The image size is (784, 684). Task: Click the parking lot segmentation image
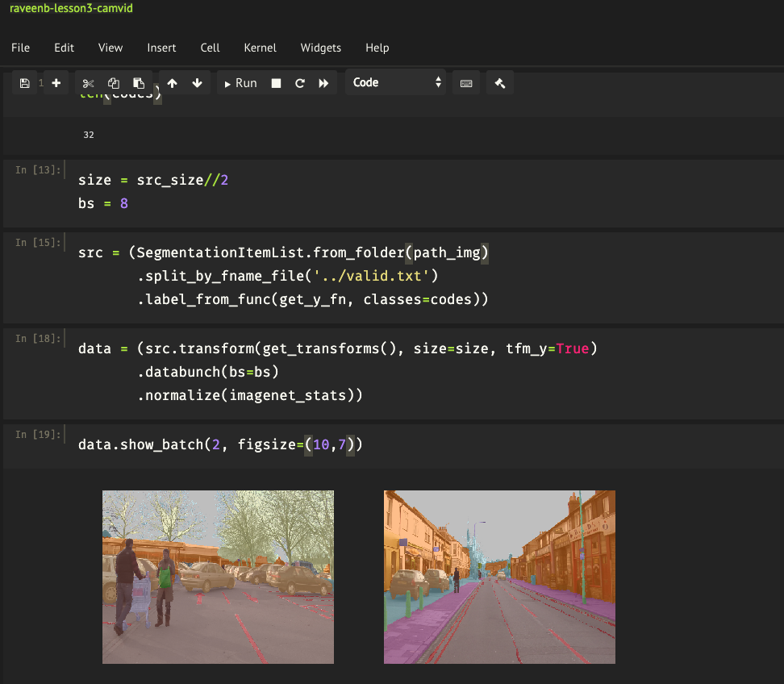(x=218, y=577)
